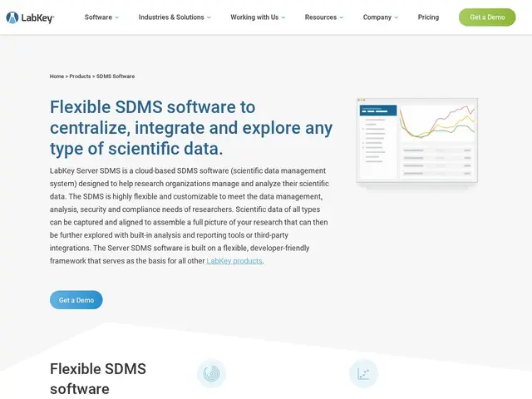Open the Working with Us menu
The height and width of the screenshot is (399, 532).
coord(254,17)
